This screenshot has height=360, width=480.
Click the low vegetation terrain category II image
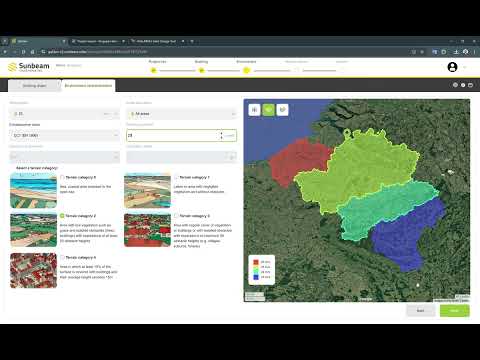(33, 230)
